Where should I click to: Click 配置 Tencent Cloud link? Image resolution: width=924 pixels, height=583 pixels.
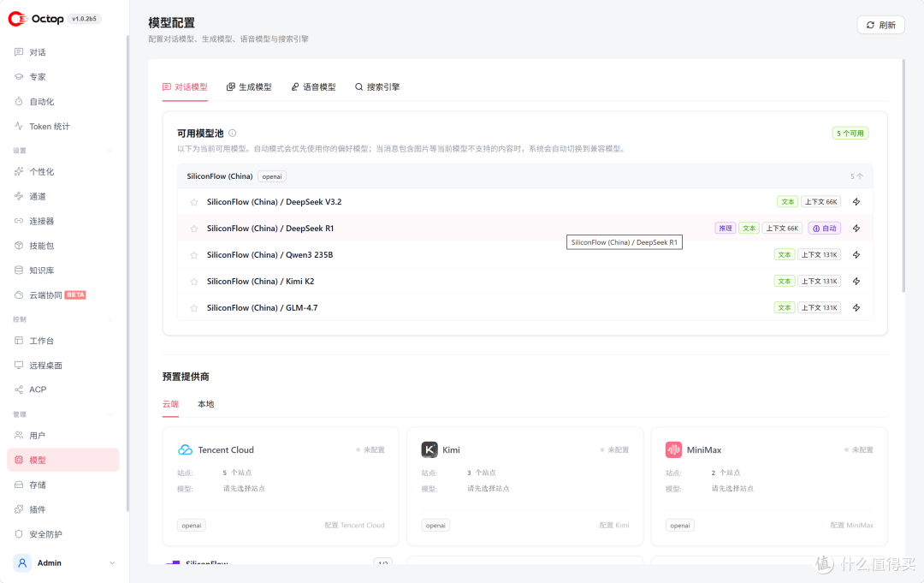click(354, 526)
